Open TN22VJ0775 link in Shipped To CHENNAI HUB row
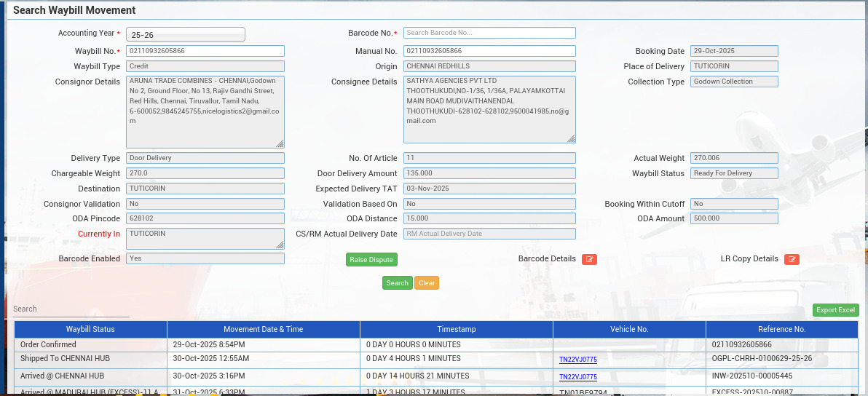 tap(577, 360)
